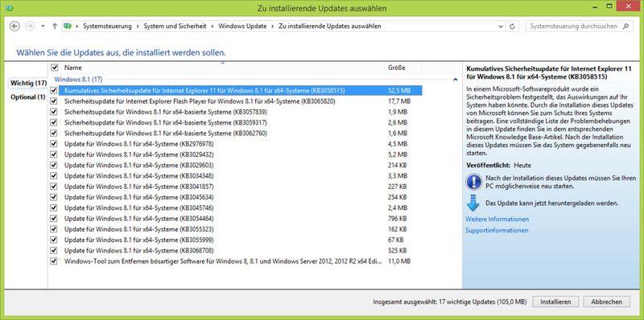644x320 pixels.
Task: Uncheck update KB3068708 checkbox
Action: tap(54, 250)
